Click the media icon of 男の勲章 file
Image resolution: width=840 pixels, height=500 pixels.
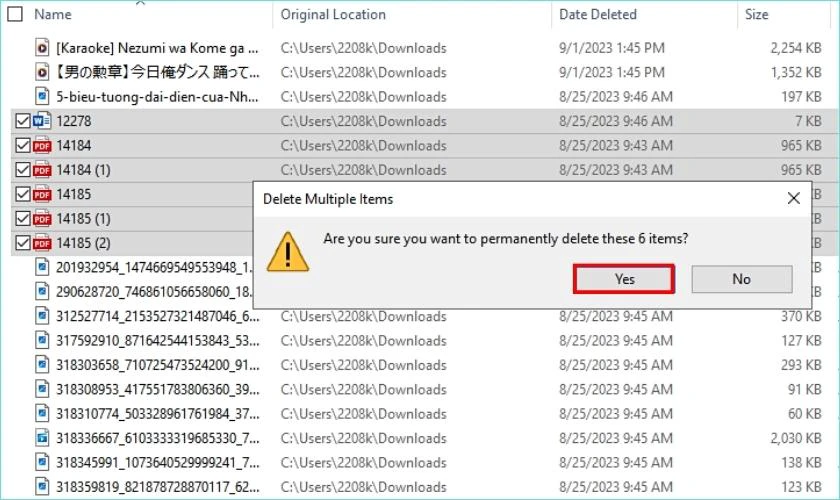point(42,72)
